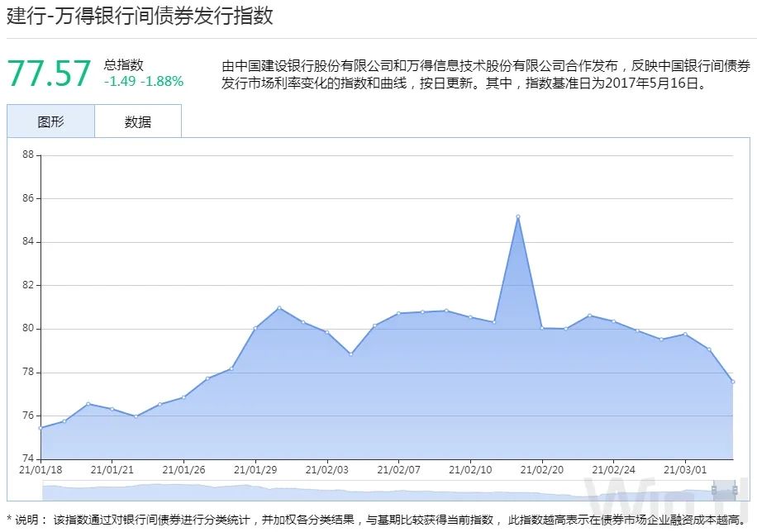Click the y-axis label 86
The height and width of the screenshot is (532, 757).
tap(28, 198)
